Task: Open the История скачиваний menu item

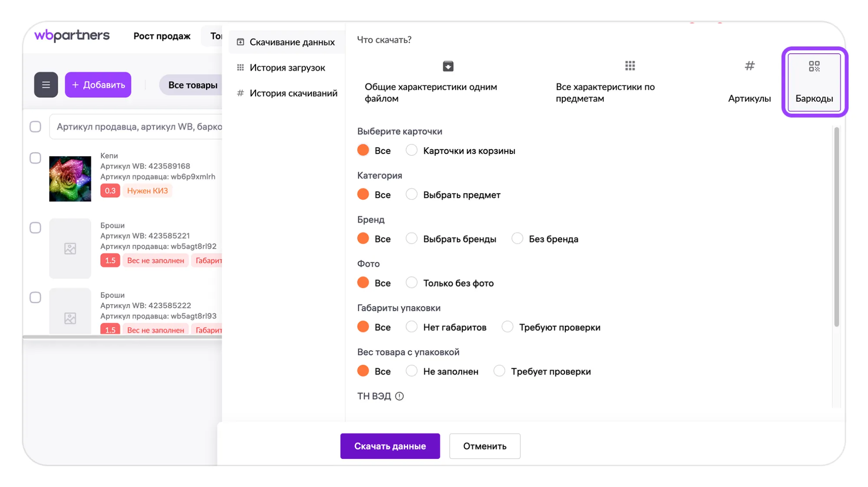Action: tap(293, 93)
